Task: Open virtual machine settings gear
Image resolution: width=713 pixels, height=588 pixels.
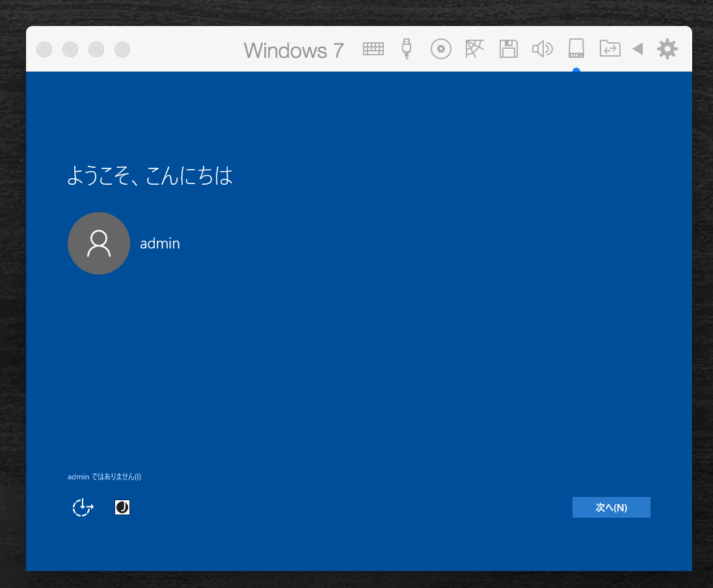Action: [667, 49]
